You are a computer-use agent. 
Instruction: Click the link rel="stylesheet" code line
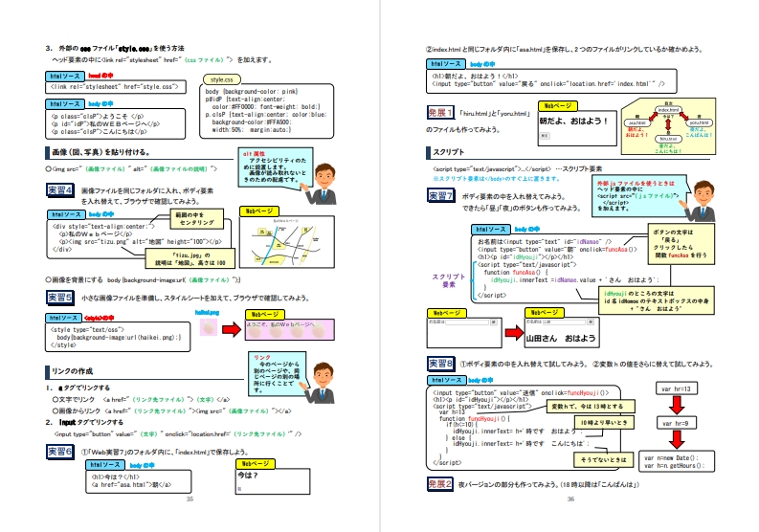coord(116,87)
